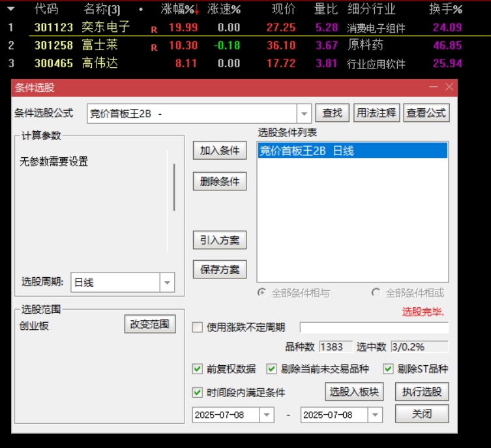Click 选股入板块 button
Image resolution: width=491 pixels, height=448 pixels.
point(354,392)
